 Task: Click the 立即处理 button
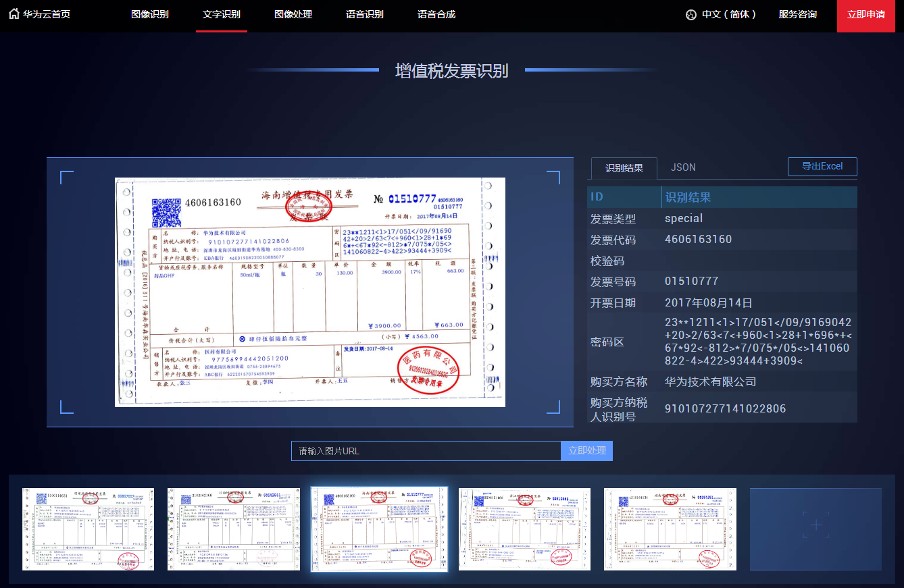click(x=586, y=451)
